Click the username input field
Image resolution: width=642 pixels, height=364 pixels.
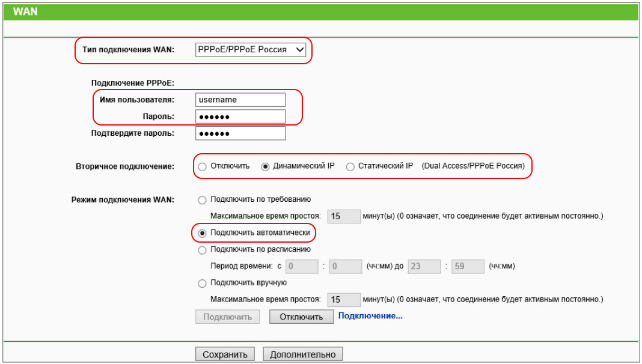click(240, 100)
